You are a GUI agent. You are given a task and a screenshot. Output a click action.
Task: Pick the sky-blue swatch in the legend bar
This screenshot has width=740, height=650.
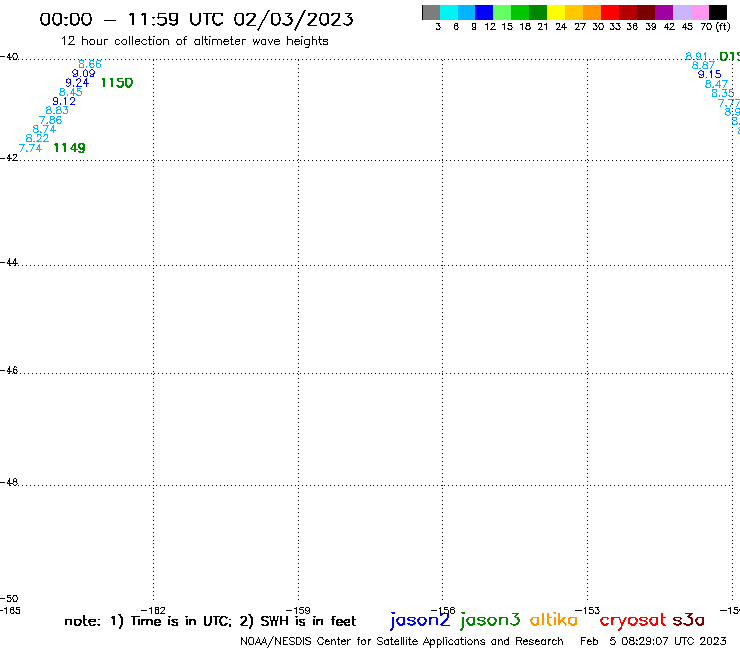point(467,12)
